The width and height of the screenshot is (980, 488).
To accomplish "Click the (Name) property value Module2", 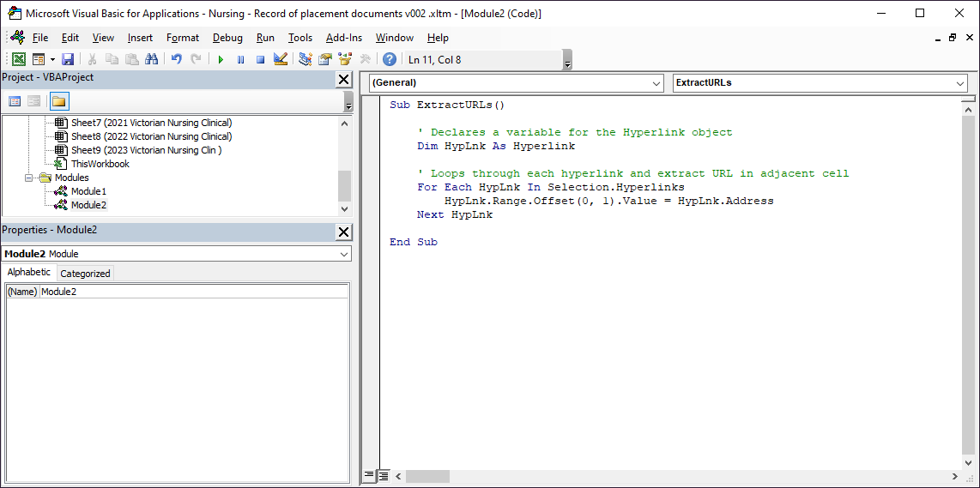I will (x=195, y=292).
